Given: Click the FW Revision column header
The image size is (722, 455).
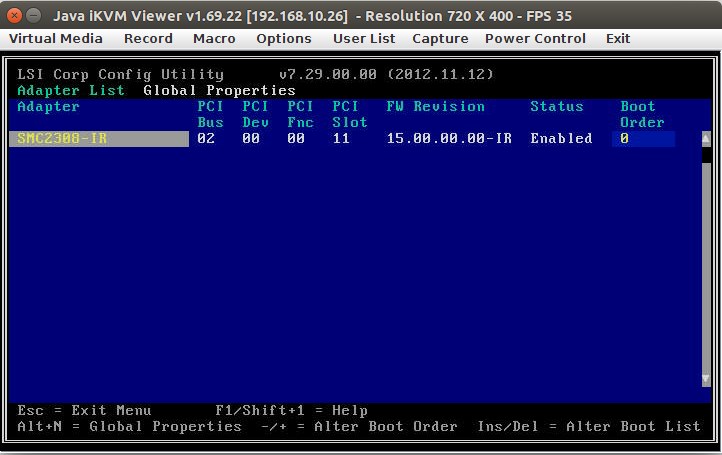Looking at the screenshot, I should pos(436,106).
